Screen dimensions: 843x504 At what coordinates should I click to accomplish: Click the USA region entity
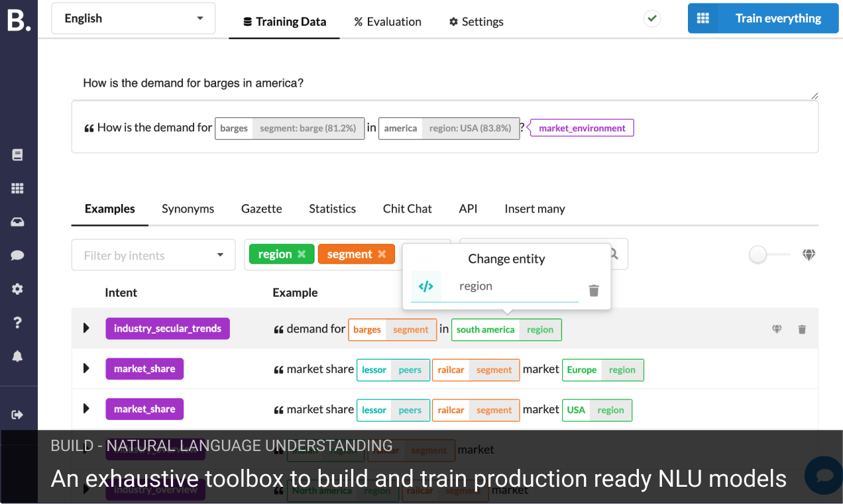(597, 410)
